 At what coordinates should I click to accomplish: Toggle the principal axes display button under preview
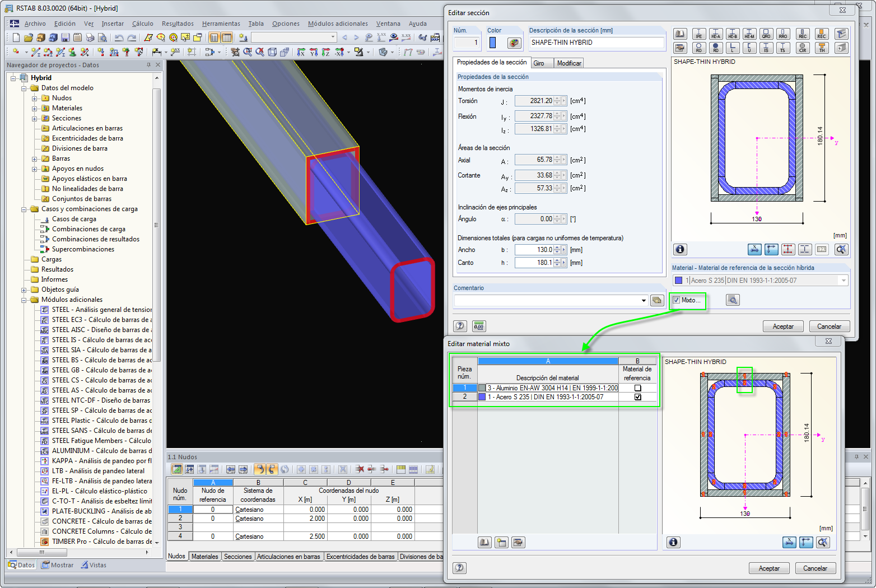tap(771, 249)
